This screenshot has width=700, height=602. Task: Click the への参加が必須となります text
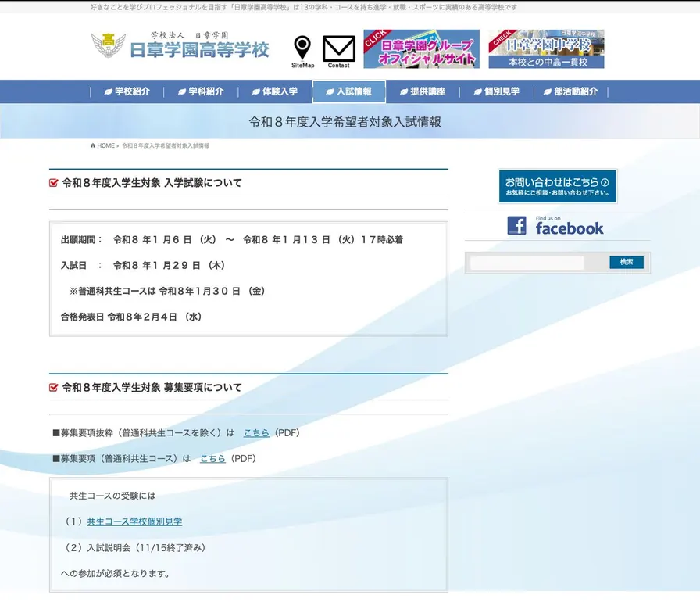click(116, 573)
